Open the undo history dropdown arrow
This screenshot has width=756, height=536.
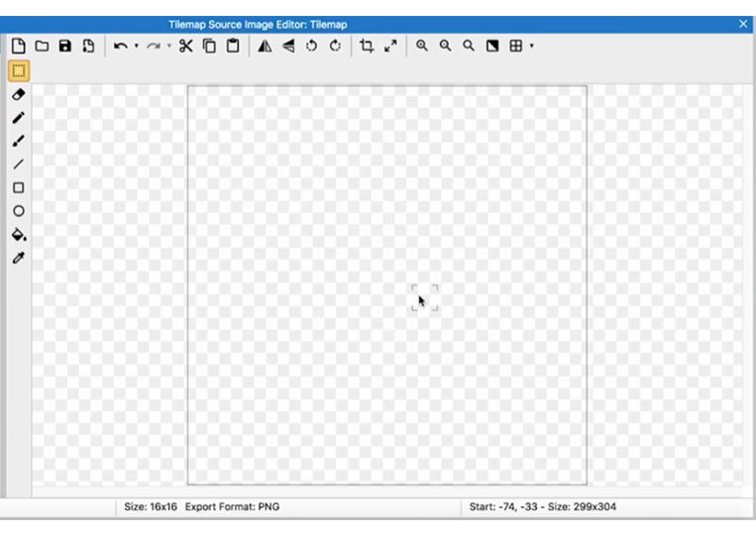tap(137, 47)
